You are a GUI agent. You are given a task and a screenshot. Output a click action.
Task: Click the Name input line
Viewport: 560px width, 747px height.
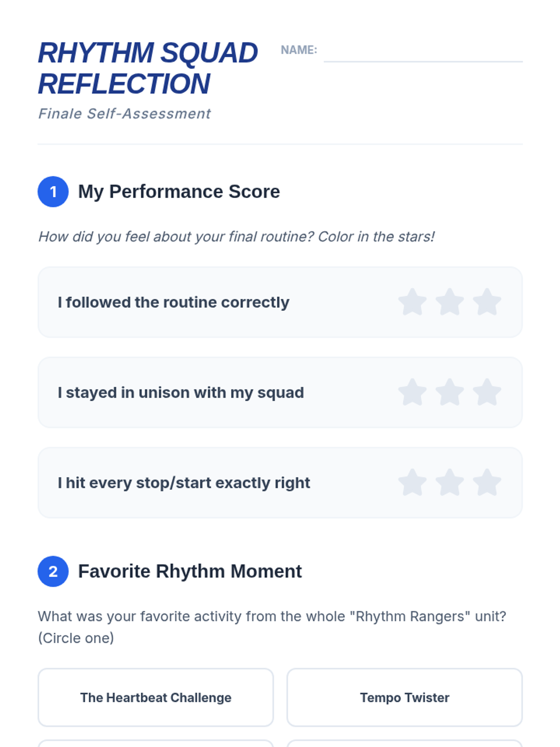tap(423, 52)
